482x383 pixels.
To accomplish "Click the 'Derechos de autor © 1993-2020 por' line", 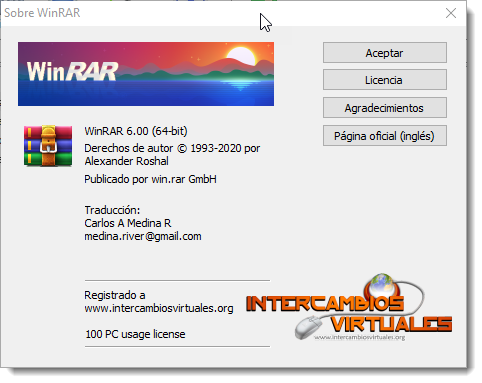I will click(172, 148).
